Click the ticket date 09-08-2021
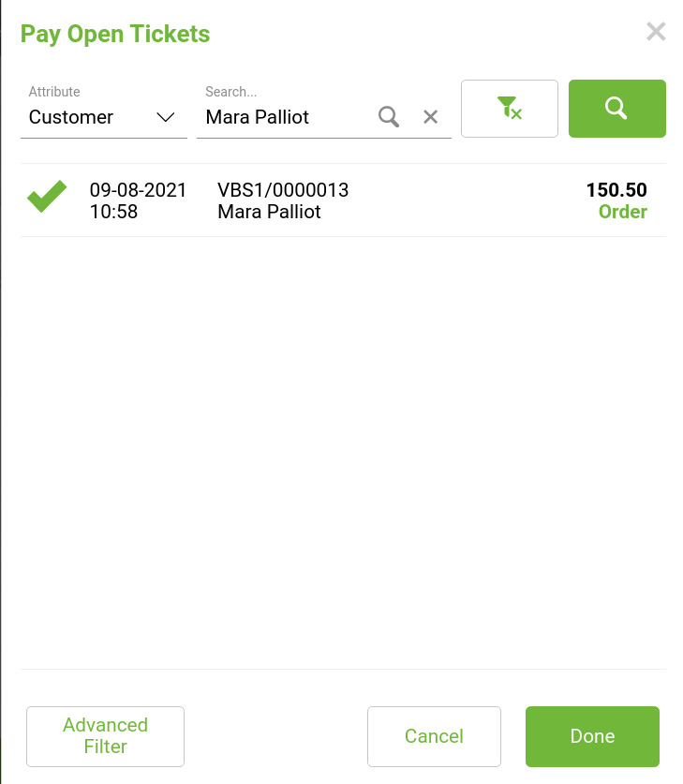This screenshot has width=683, height=784. (139, 190)
